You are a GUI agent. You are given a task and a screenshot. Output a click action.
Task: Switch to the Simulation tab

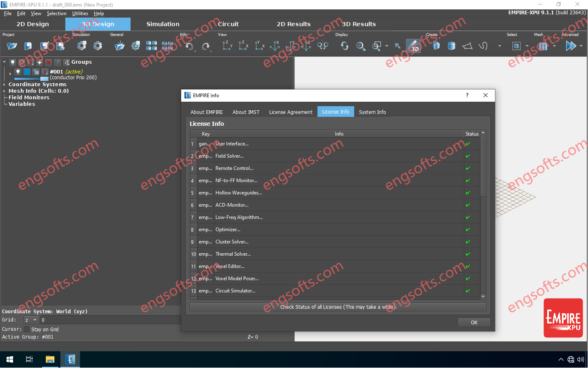click(163, 24)
